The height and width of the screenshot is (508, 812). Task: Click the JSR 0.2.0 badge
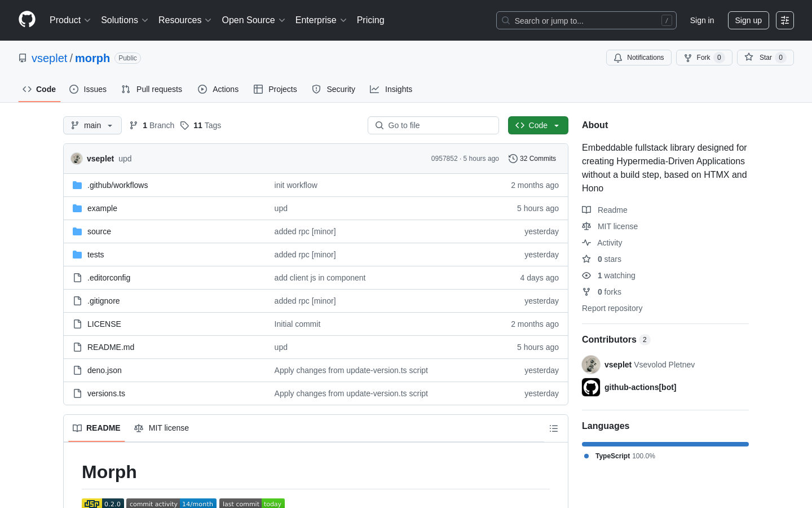coord(103,503)
